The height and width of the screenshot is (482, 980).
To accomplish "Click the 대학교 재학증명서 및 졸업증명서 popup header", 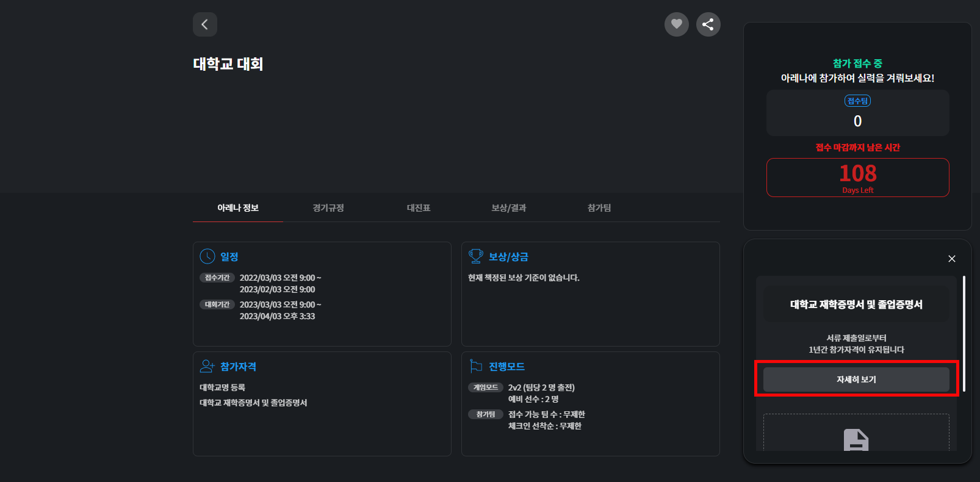I will coord(856,304).
